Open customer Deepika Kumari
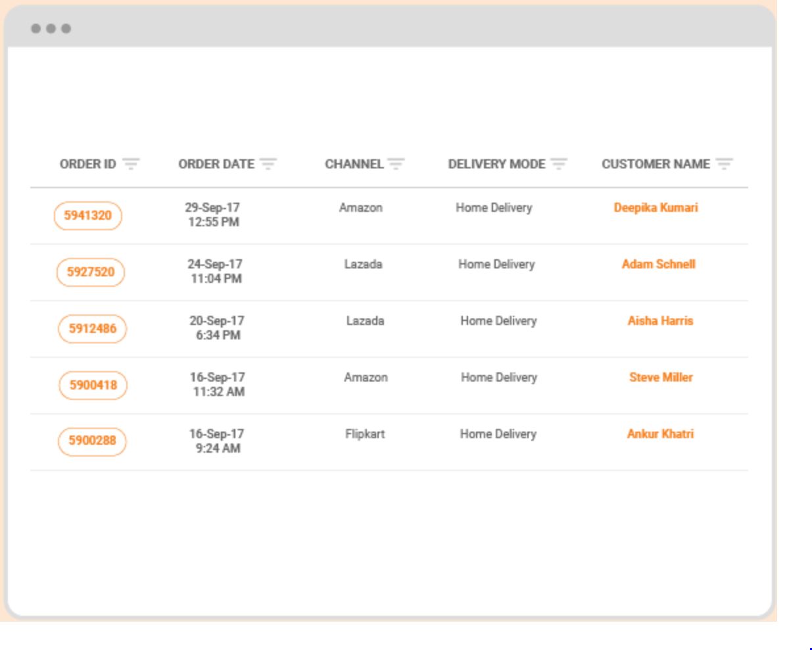Viewport: 812px width, 650px height. [x=656, y=208]
